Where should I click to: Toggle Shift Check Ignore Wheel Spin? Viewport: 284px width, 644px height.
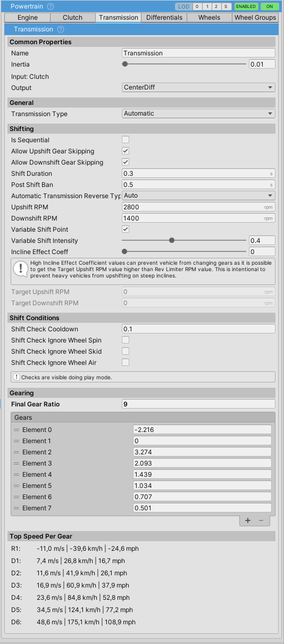tap(126, 340)
